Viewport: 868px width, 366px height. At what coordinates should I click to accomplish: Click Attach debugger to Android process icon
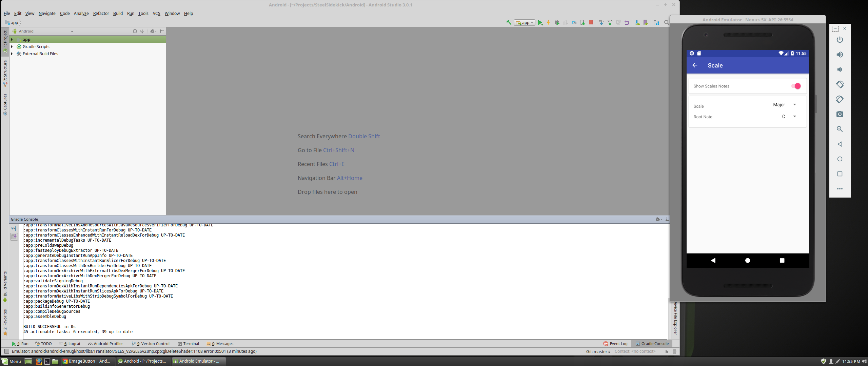coord(582,22)
